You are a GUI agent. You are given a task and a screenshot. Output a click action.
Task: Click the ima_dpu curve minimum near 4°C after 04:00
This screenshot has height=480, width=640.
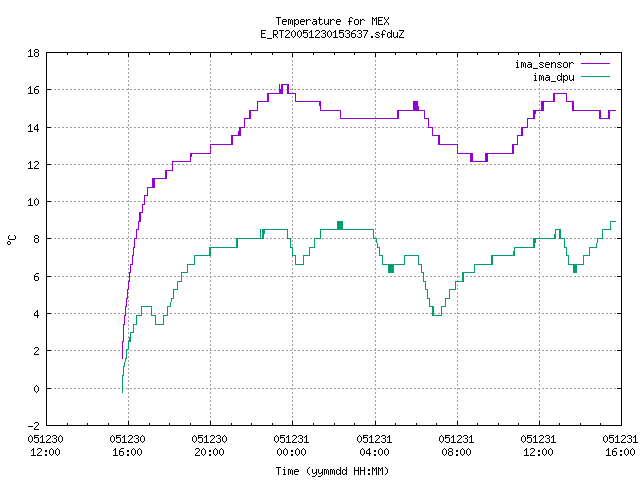coord(437,315)
